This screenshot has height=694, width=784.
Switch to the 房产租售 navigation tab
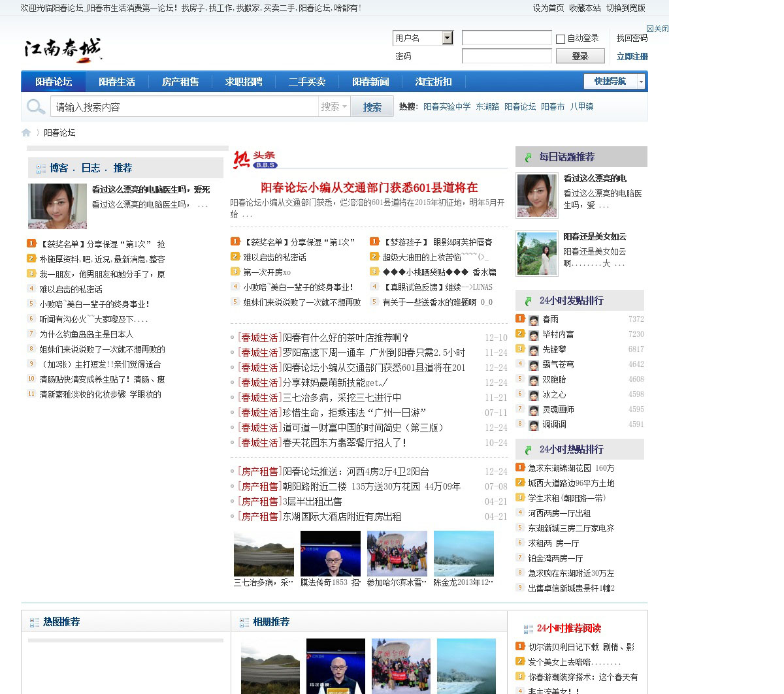(x=180, y=82)
